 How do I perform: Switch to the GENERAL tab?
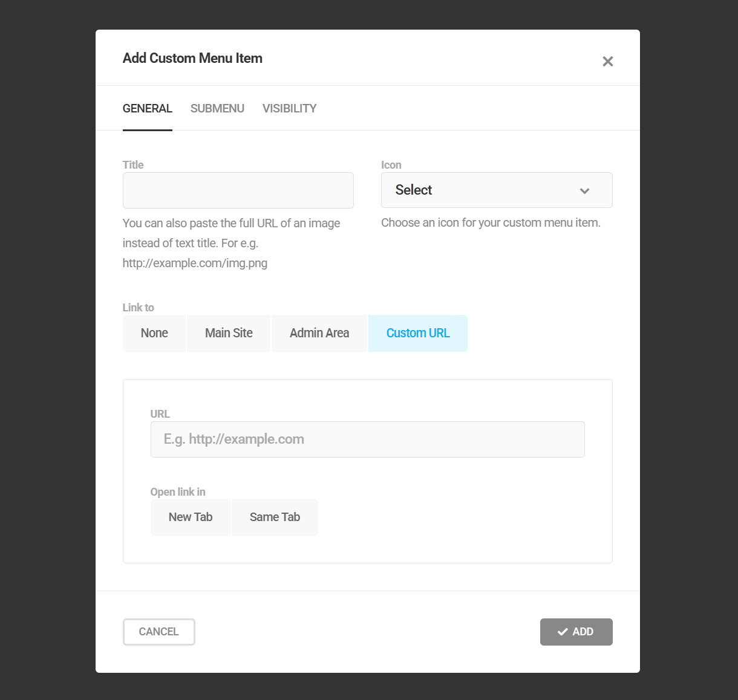coord(147,108)
